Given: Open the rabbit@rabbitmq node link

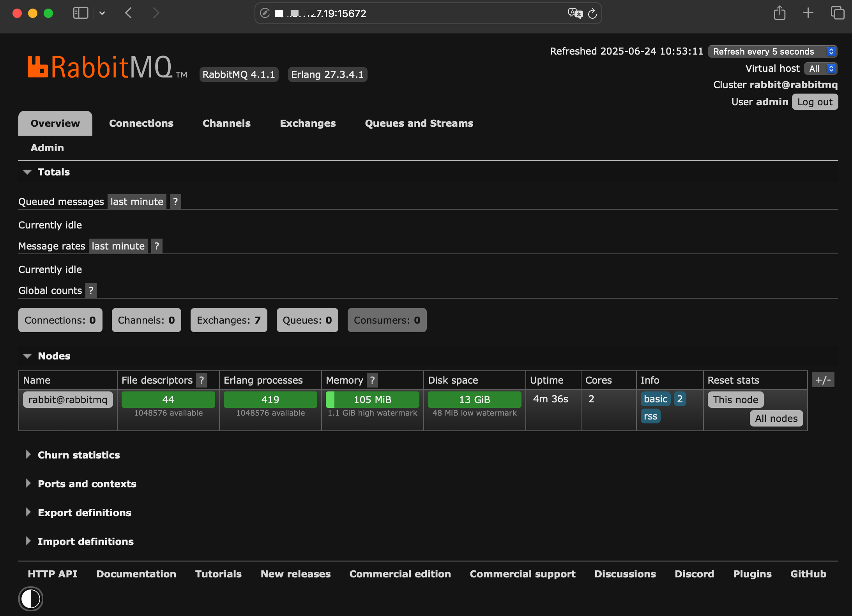Looking at the screenshot, I should coord(68,400).
